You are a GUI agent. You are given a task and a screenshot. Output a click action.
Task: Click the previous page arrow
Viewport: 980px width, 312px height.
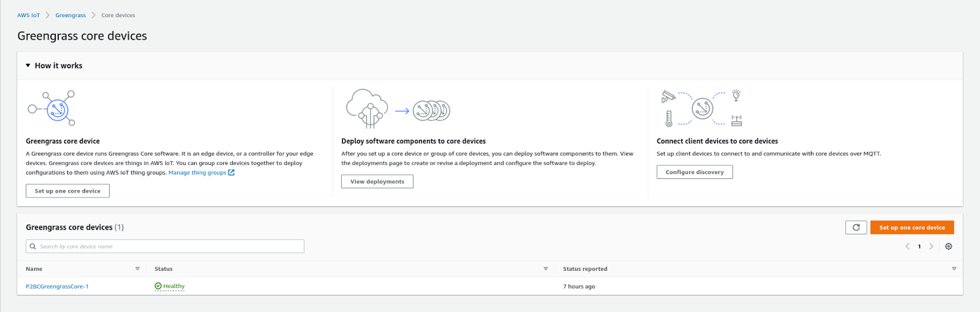(x=907, y=246)
